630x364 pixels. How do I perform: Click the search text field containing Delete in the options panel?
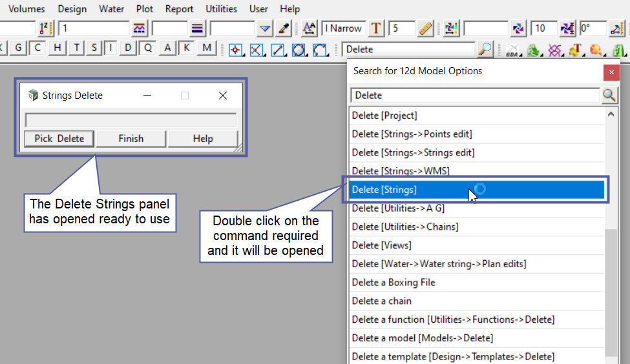475,96
